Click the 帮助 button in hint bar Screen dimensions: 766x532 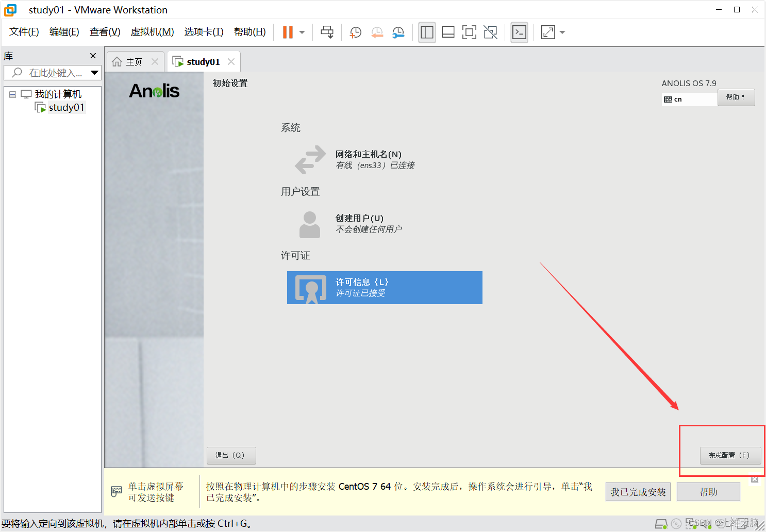(708, 492)
